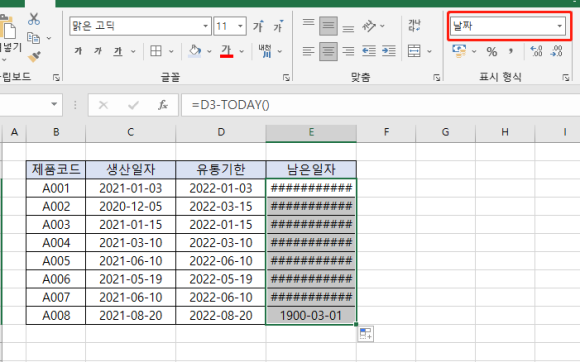Open the font group dialog launcher
This screenshot has width=580, height=362.
[x=286, y=77]
